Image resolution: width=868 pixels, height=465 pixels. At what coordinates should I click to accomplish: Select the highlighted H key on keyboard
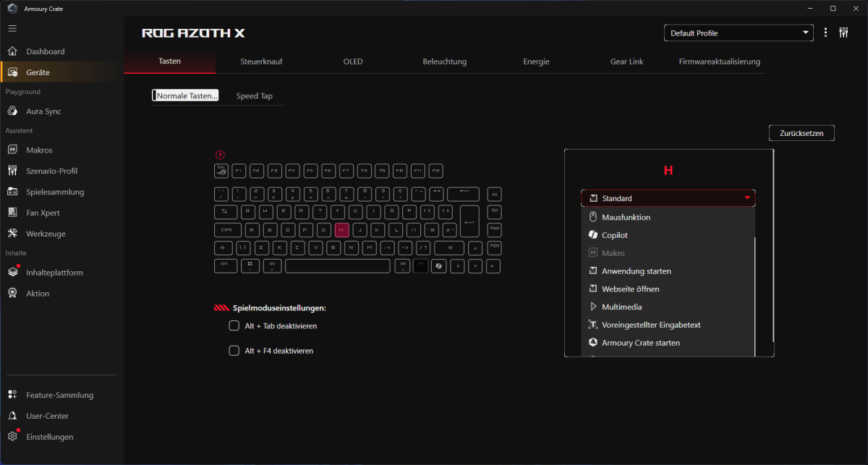pos(342,230)
